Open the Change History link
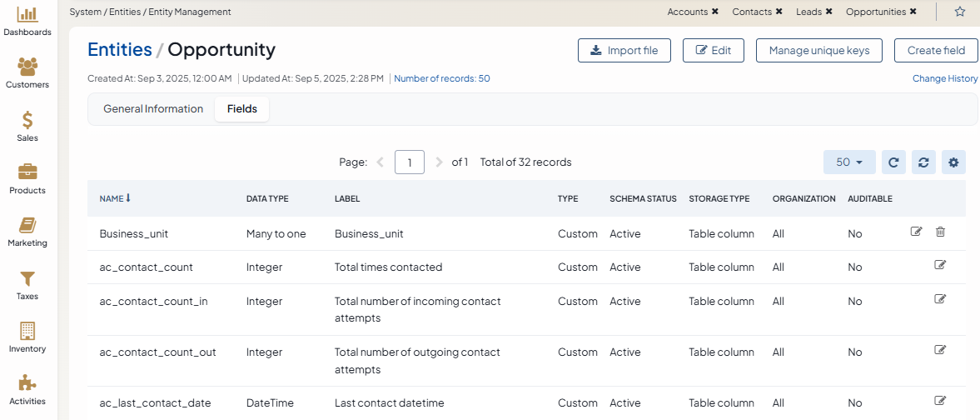980x420 pixels. (x=945, y=79)
